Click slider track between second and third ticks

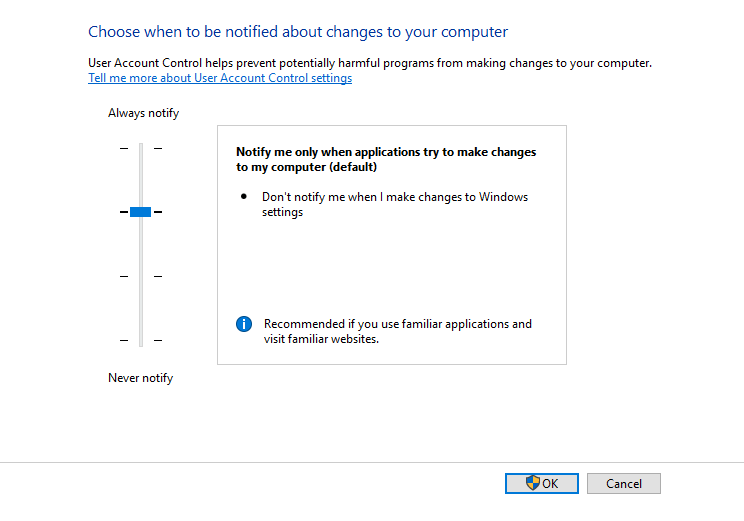point(141,244)
